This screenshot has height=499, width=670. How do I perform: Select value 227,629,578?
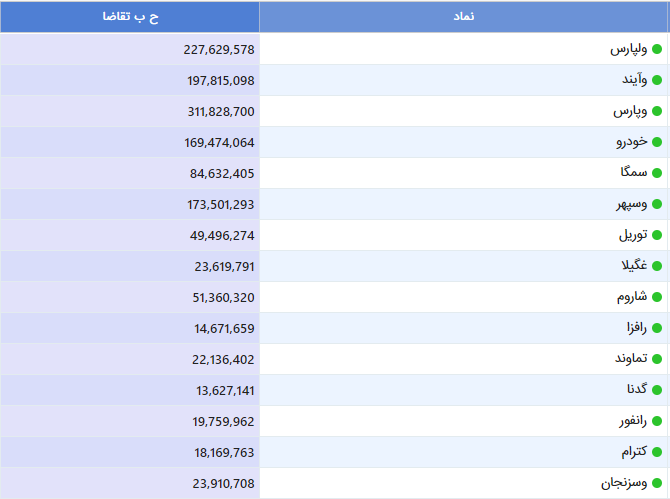(x=219, y=50)
